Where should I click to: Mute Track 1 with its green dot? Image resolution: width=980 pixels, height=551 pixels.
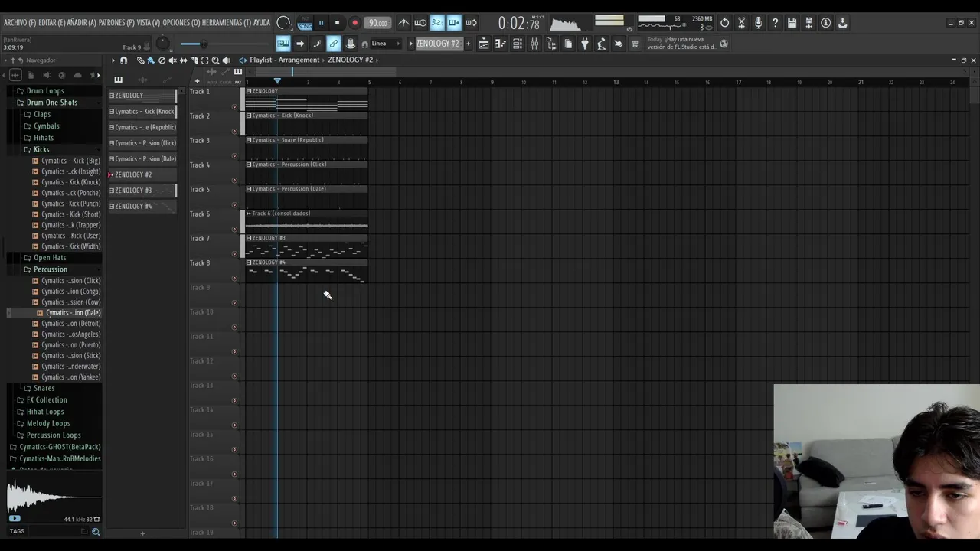click(x=234, y=107)
